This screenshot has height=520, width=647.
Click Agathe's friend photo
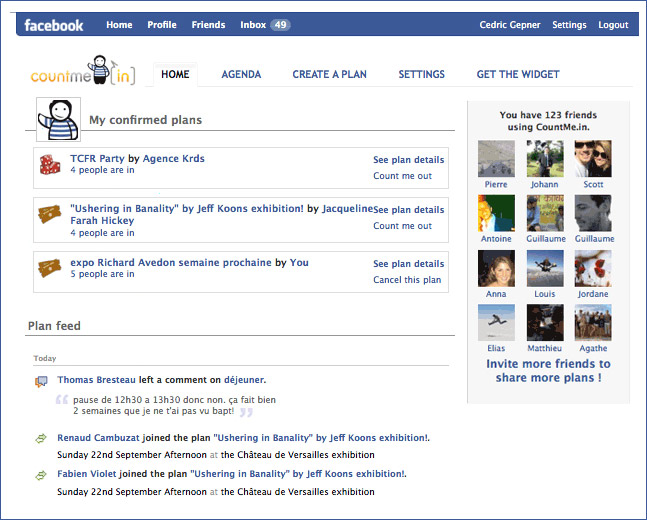(593, 323)
